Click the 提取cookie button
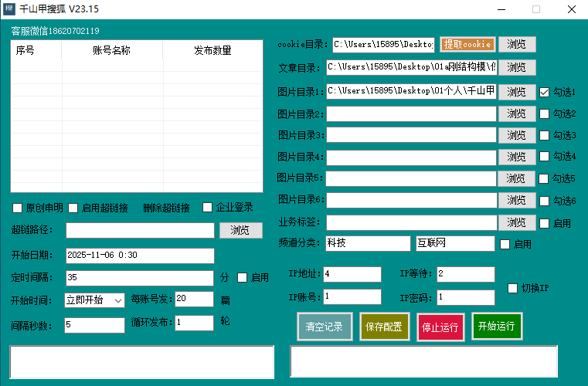 point(467,44)
